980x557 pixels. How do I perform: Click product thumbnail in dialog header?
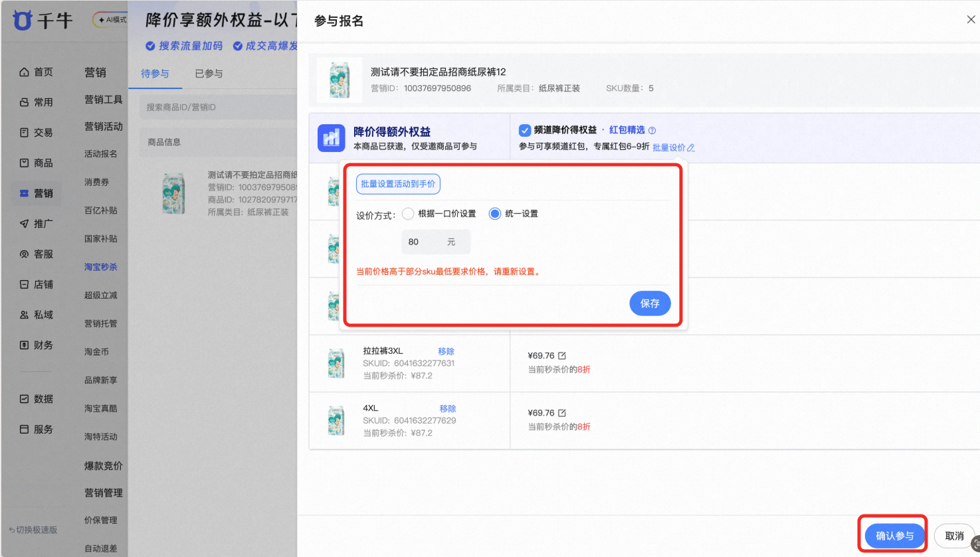click(340, 80)
